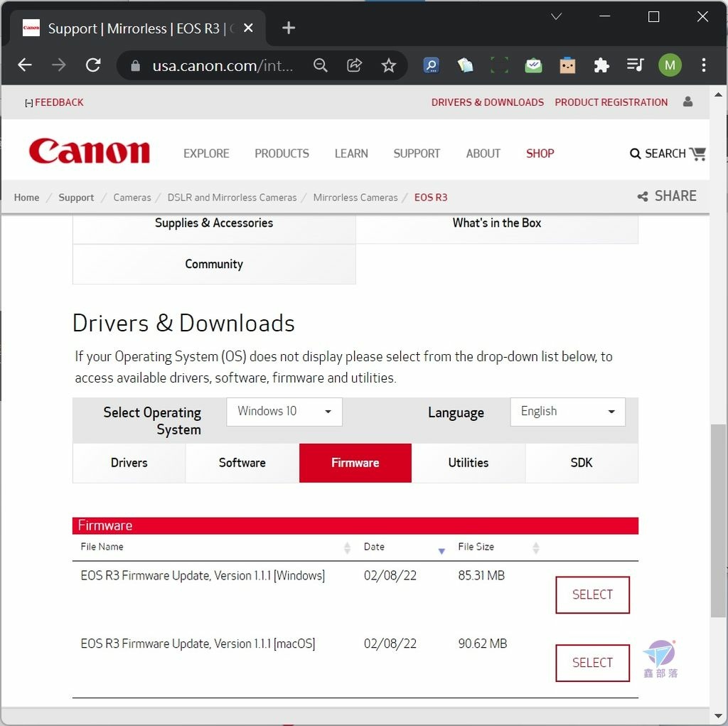This screenshot has height=726, width=728.
Task: Open the English language dropdown
Action: point(567,412)
